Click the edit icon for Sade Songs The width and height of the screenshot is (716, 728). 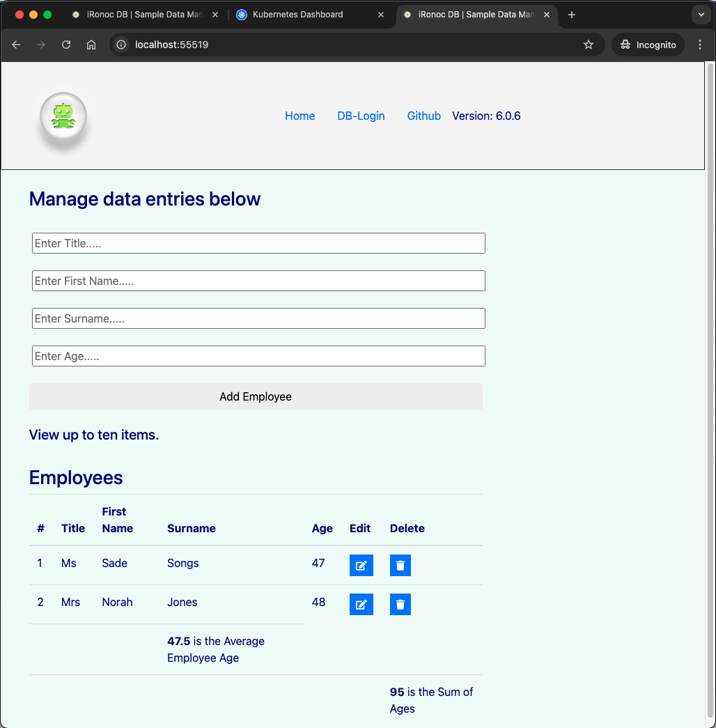361,566
